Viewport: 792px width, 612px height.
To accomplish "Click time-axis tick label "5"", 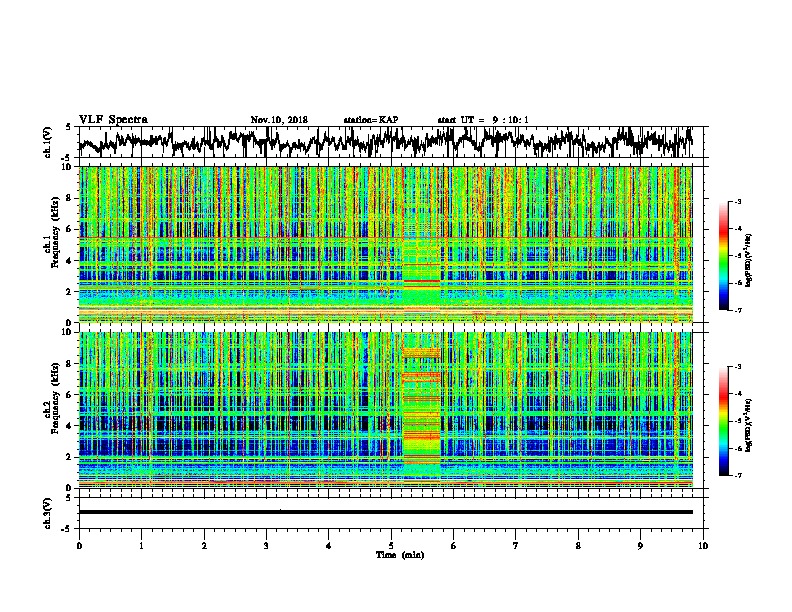I will pyautogui.click(x=391, y=546).
